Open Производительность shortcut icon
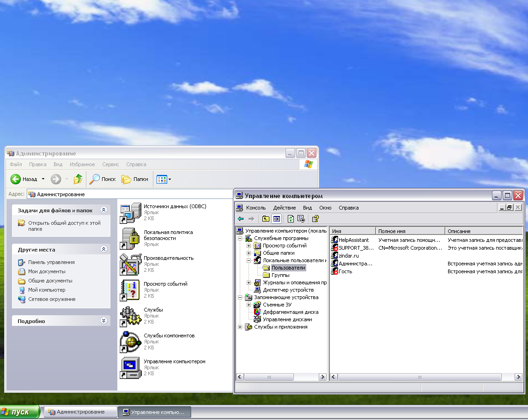Image resolution: width=528 pixels, height=420 pixels. (x=130, y=264)
